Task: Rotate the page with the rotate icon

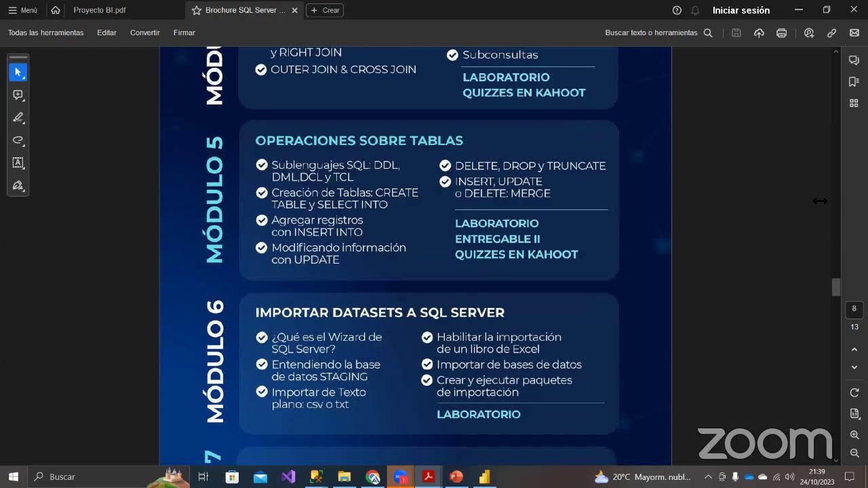Action: coord(854,392)
